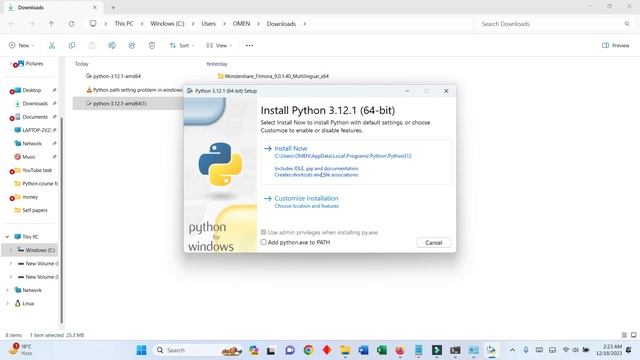640x360 pixels.
Task: Expand the Windows (C:) tree node
Action: coord(11,250)
